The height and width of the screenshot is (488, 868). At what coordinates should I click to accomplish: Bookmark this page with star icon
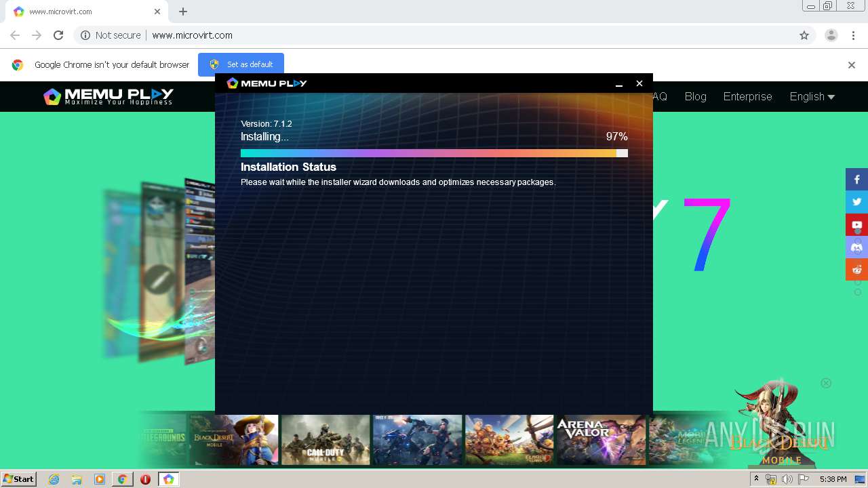804,35
